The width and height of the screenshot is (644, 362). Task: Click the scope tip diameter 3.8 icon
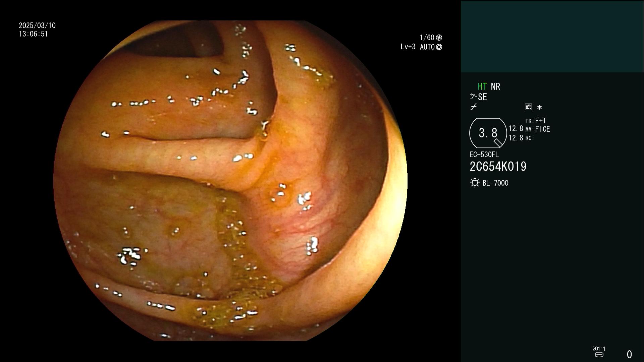click(488, 133)
